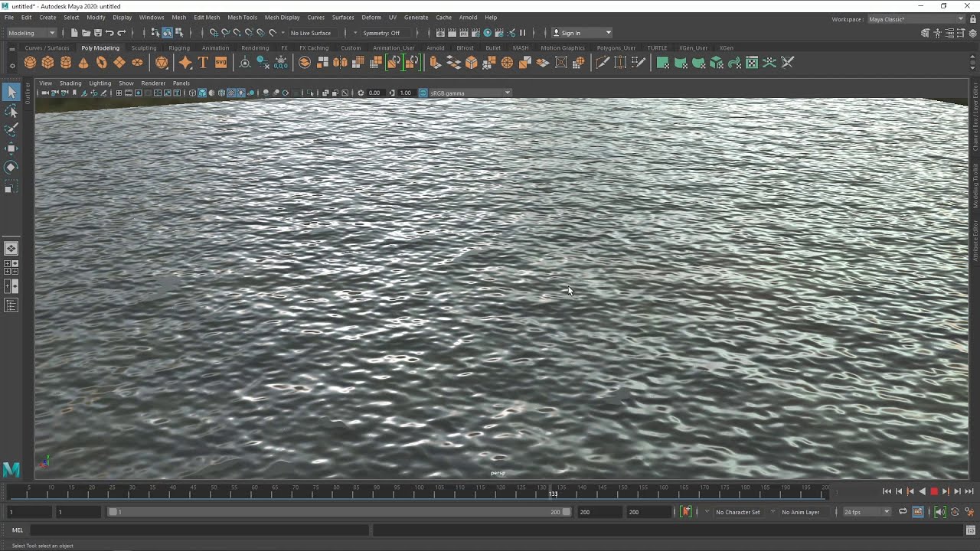Click the New Scene icon

(74, 33)
